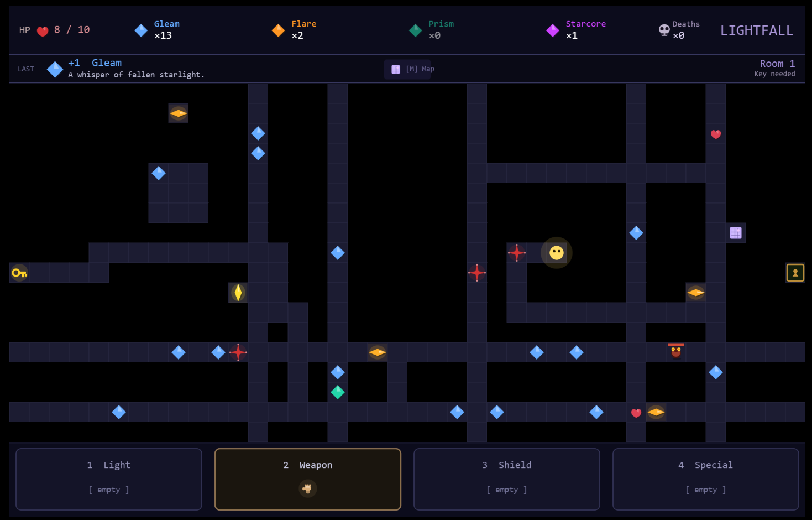Click the Prism "×0" count
Image resolution: width=812 pixels, height=520 pixels.
tap(434, 35)
